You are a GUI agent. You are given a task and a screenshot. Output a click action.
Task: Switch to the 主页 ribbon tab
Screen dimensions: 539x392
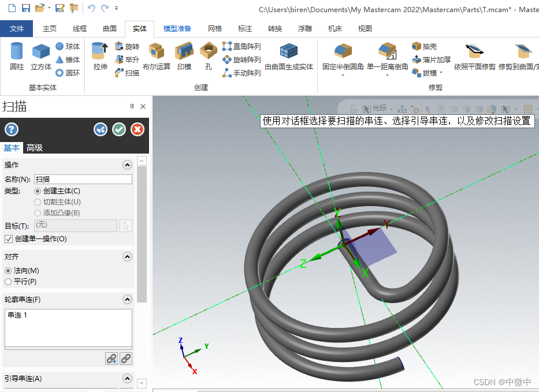[x=50, y=28]
